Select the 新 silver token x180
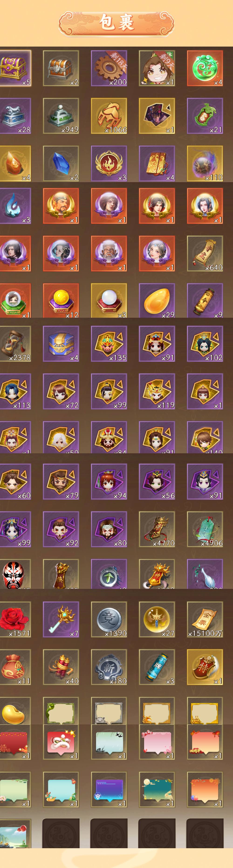 pos(109,667)
